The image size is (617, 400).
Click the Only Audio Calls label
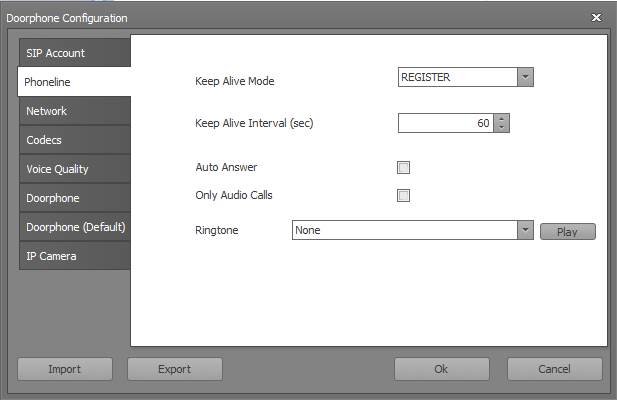[x=234, y=195]
